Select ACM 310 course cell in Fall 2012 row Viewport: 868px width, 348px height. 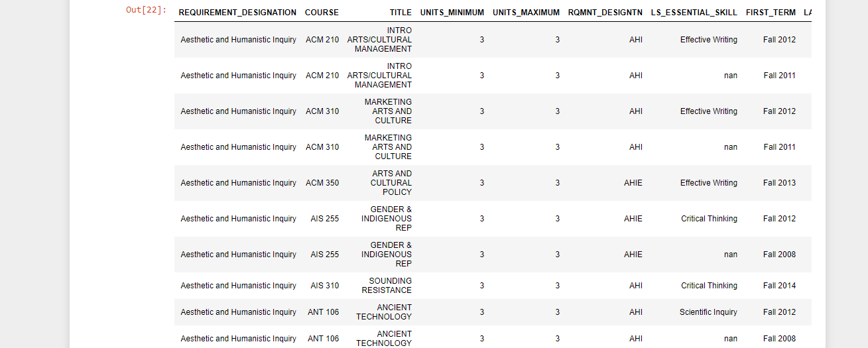coord(322,111)
